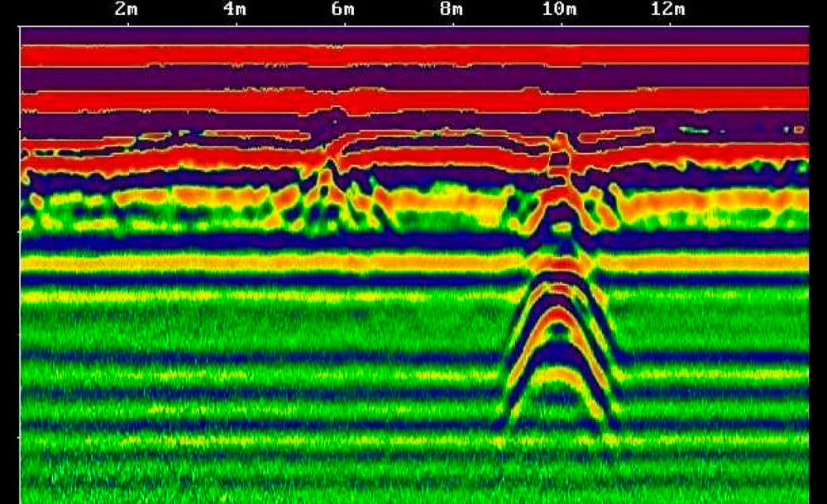Click the 4m distance axis label
827x504 pixels.
[234, 10]
